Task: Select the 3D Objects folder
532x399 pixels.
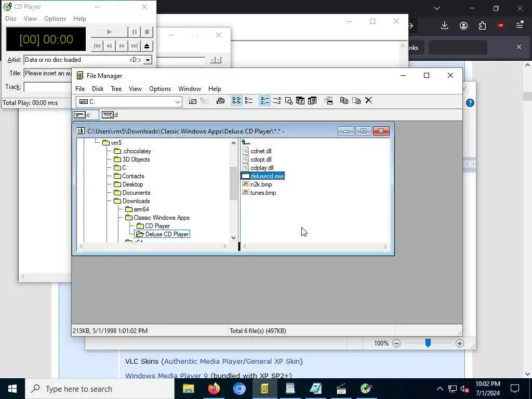Action: 131,159
